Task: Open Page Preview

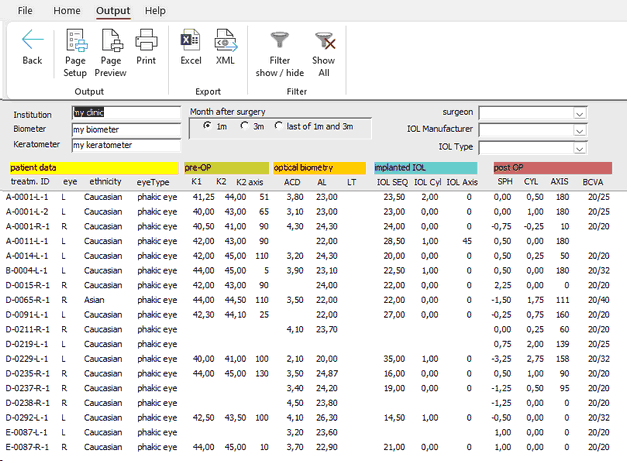Action: click(x=111, y=50)
